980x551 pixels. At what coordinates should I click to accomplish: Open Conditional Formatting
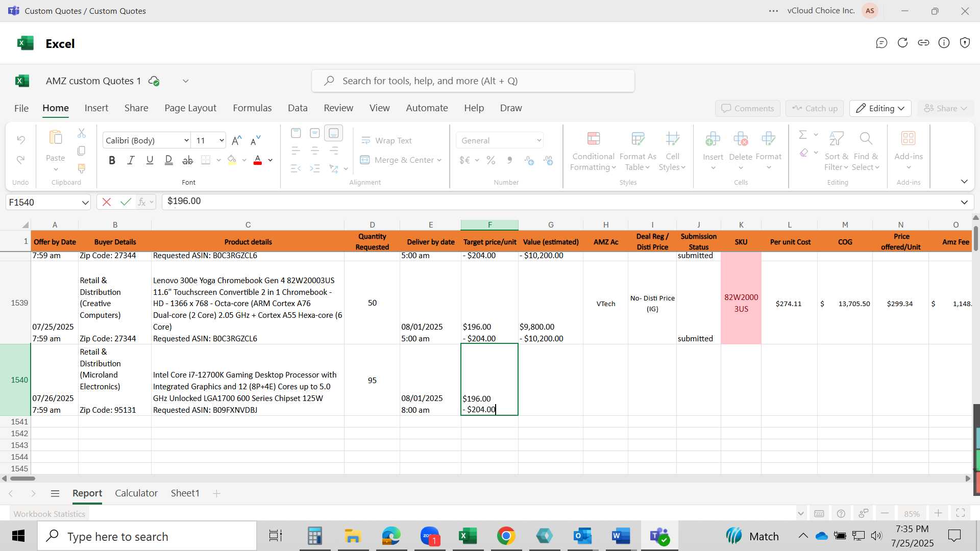click(593, 152)
